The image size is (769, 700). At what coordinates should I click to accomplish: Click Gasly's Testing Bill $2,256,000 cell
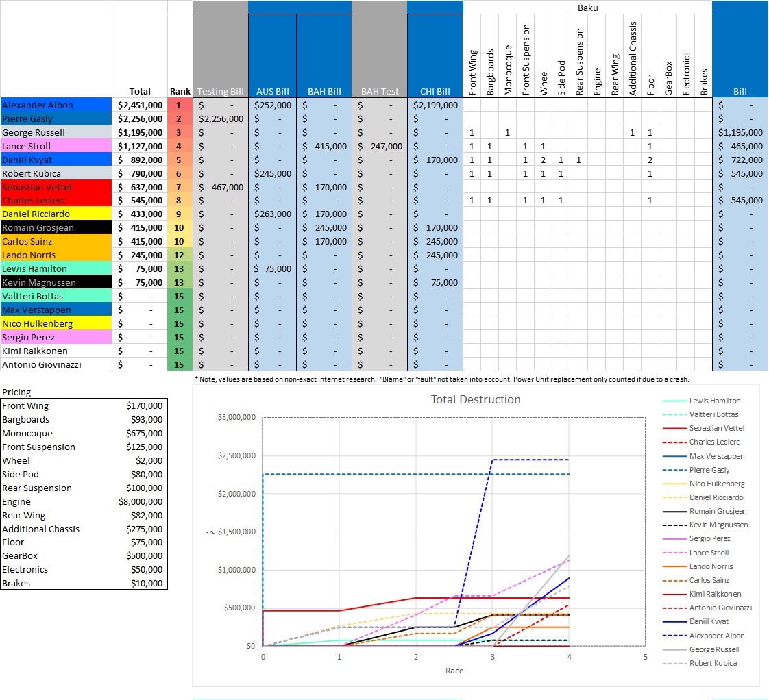(x=220, y=118)
